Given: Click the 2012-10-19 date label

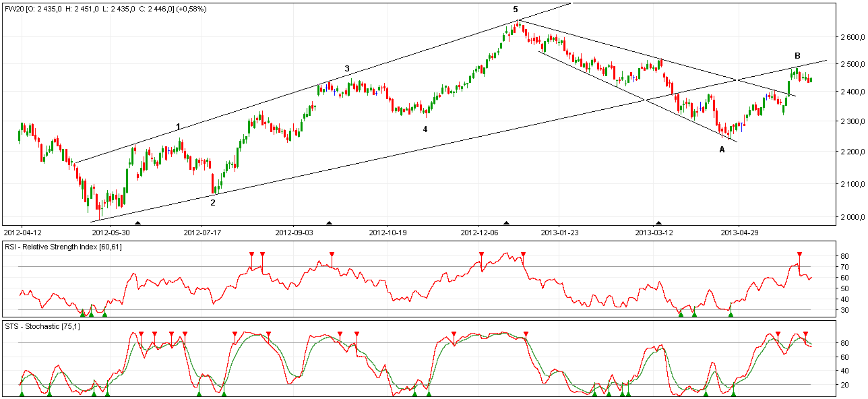Looking at the screenshot, I should [x=387, y=232].
